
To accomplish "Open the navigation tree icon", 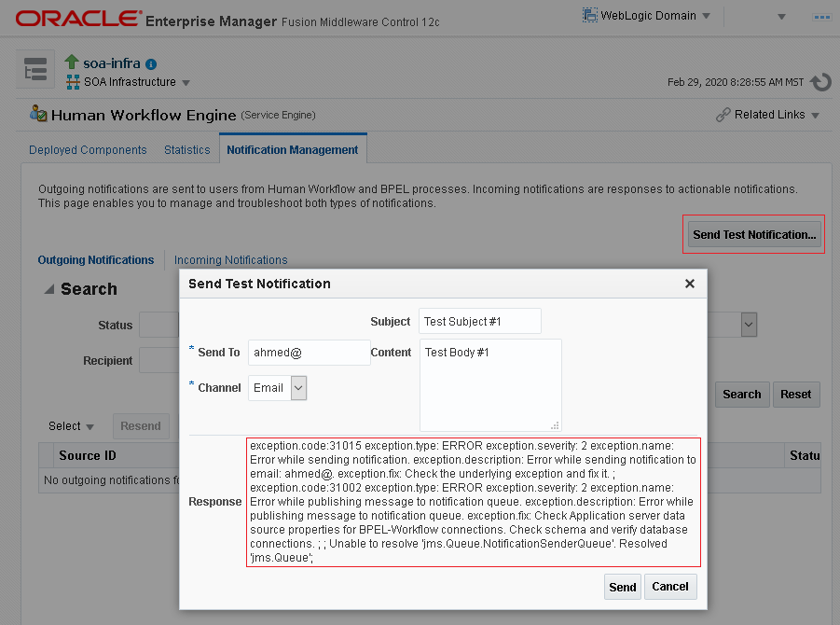I will coord(35,72).
